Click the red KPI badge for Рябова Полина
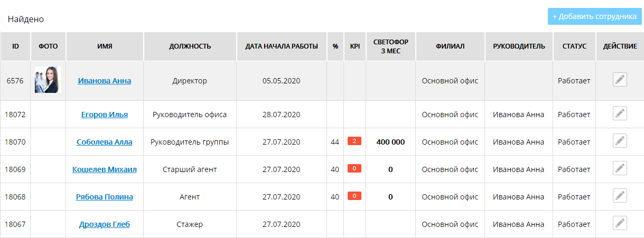This screenshot has height=238, width=644. tap(354, 196)
